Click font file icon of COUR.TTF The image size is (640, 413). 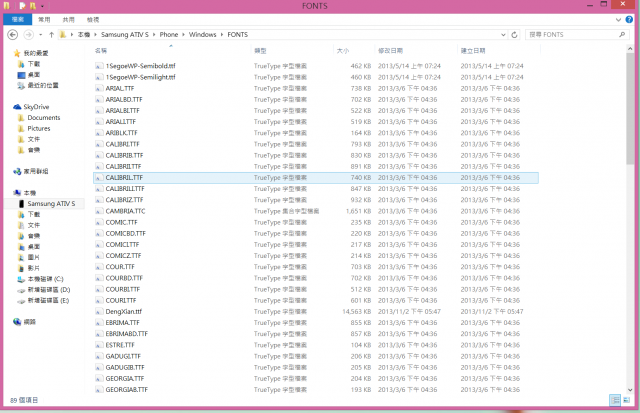tap(98, 267)
